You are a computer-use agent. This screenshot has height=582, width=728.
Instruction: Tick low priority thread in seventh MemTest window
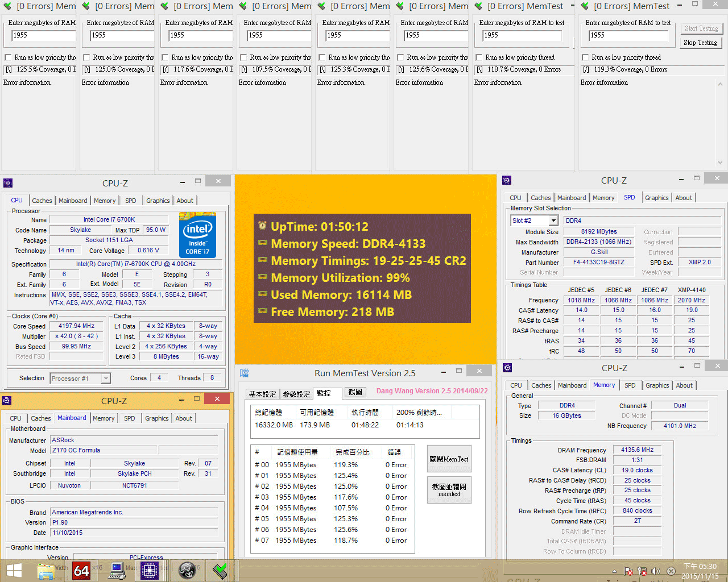point(479,57)
